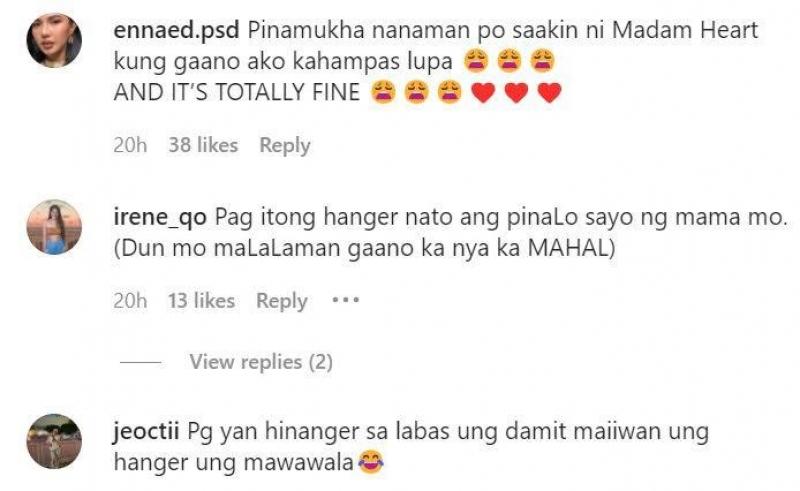This screenshot has width=800, height=491.
Task: Click the first weary emoji after 'lupa'
Action: [476, 61]
